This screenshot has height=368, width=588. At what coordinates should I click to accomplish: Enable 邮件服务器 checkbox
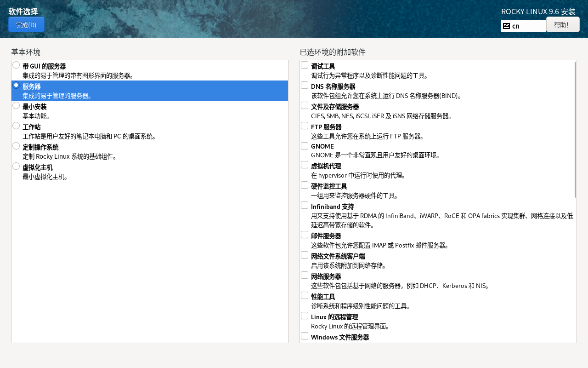tap(305, 235)
